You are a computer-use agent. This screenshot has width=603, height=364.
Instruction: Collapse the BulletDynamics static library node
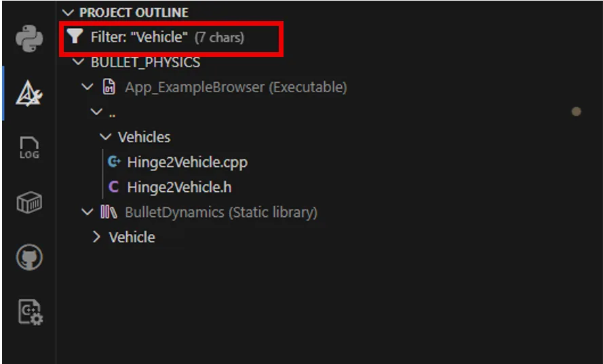[87, 212]
